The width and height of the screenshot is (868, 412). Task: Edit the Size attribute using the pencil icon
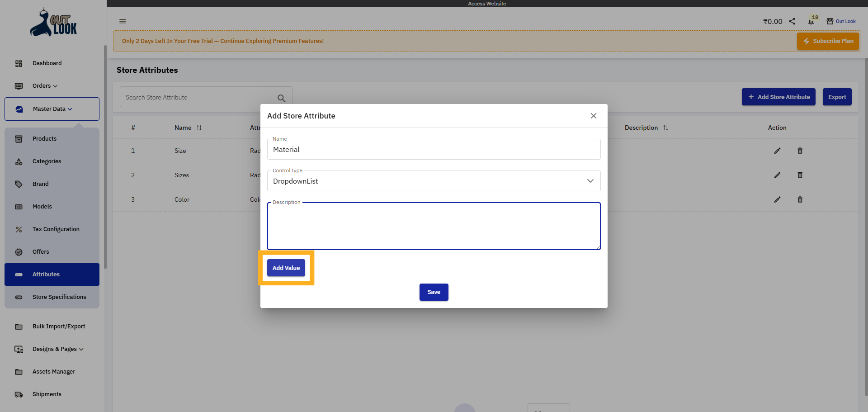pos(778,151)
